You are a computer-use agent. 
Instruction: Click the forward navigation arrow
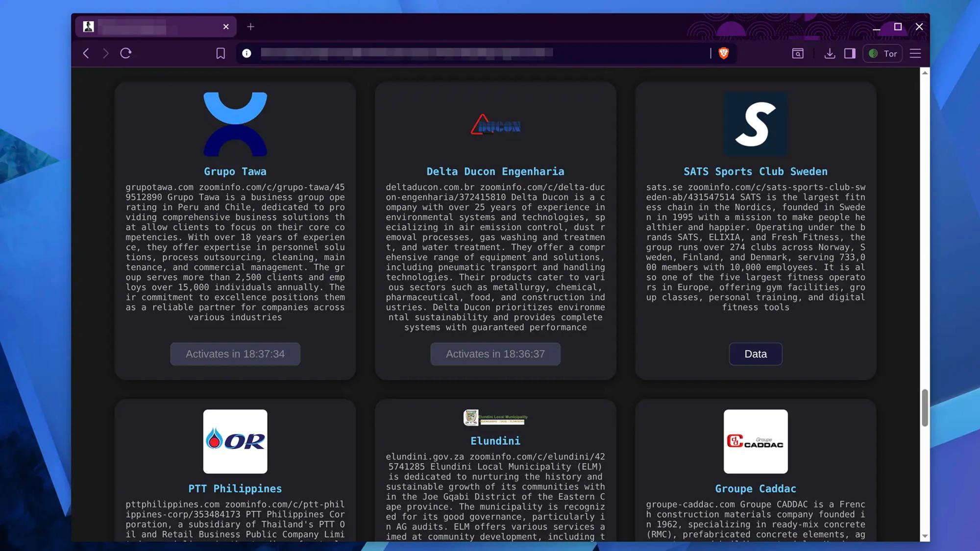click(106, 53)
